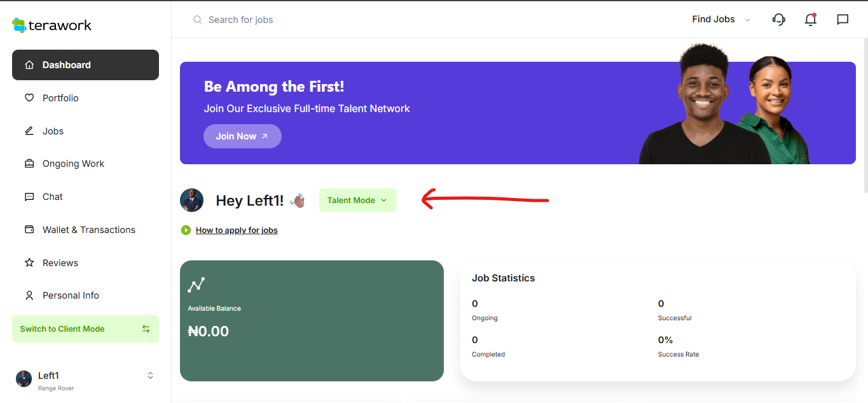Click the Join Now button
Screen dimensions: 868x403
pyautogui.click(x=242, y=136)
